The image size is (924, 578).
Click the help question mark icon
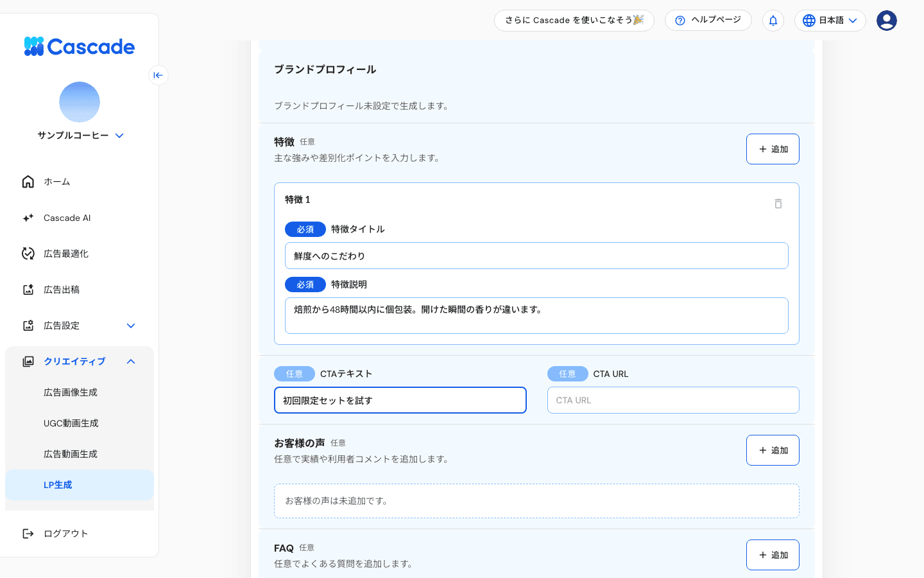pos(680,21)
